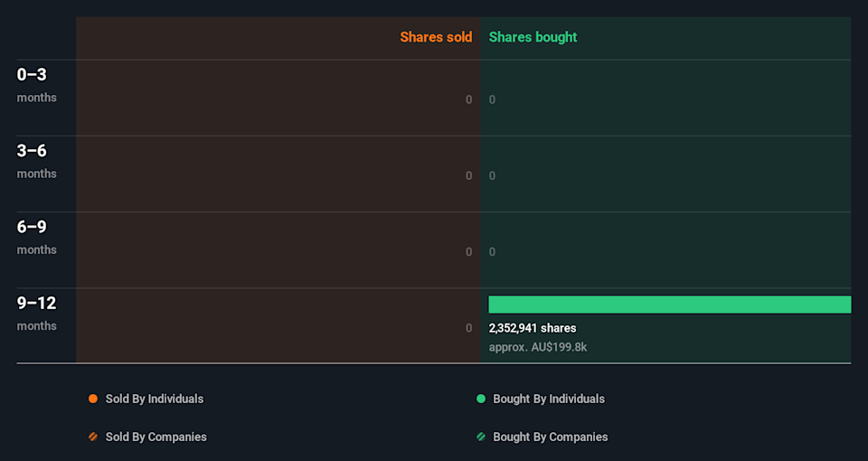Select the Shares bought column header
This screenshot has height=461, width=868.
[x=533, y=37]
